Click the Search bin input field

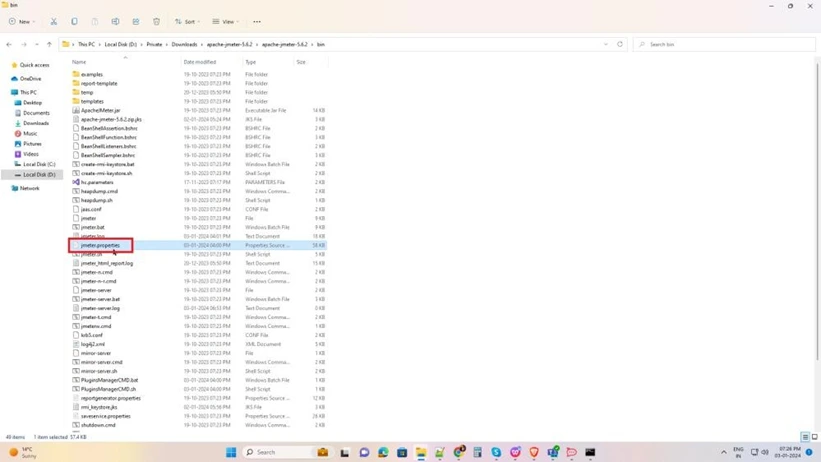pyautogui.click(x=724, y=45)
